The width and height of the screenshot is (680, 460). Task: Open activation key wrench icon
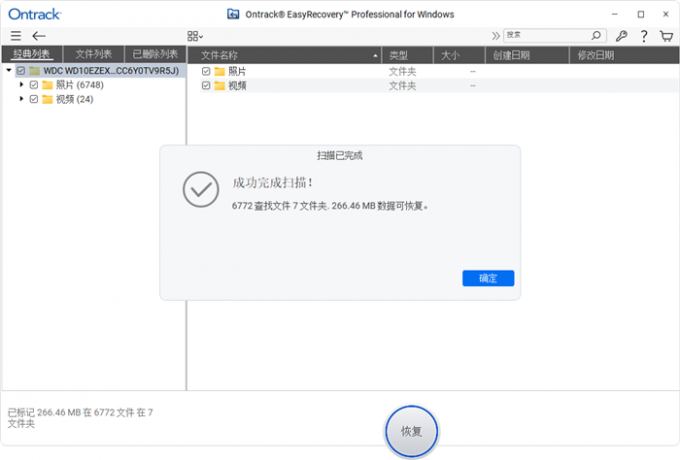click(x=621, y=36)
